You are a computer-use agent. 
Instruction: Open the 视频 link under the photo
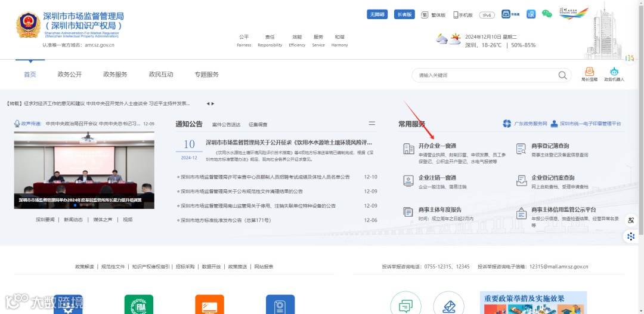(128, 220)
